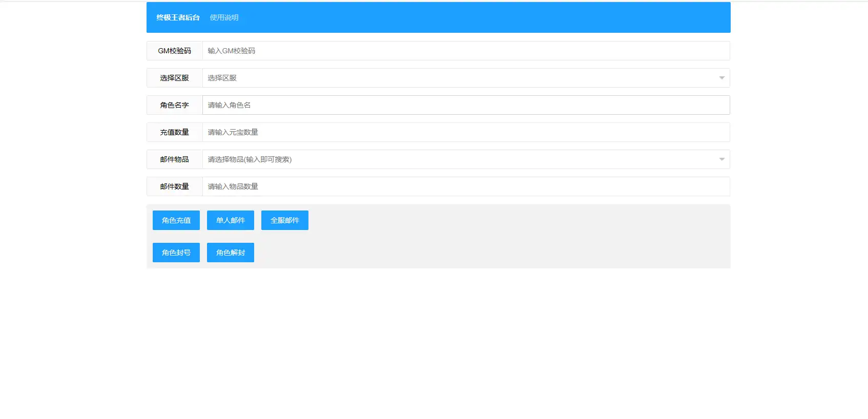868x419 pixels.
Task: Click the 角色名字 input box
Action: point(466,105)
